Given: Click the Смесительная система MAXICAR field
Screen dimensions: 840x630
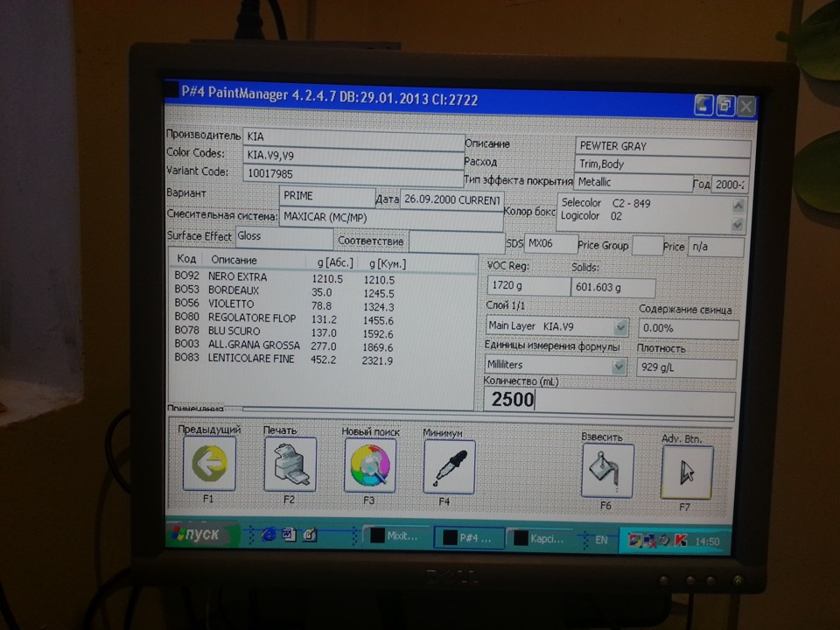Looking at the screenshot, I should (x=390, y=218).
